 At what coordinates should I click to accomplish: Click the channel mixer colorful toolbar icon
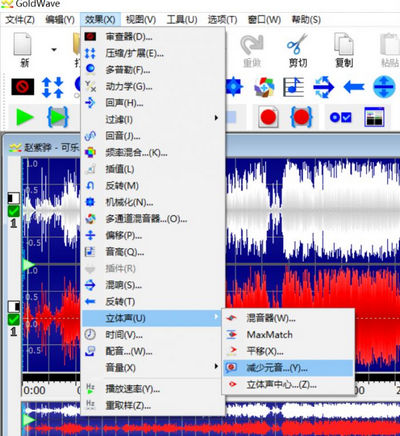coord(264,87)
